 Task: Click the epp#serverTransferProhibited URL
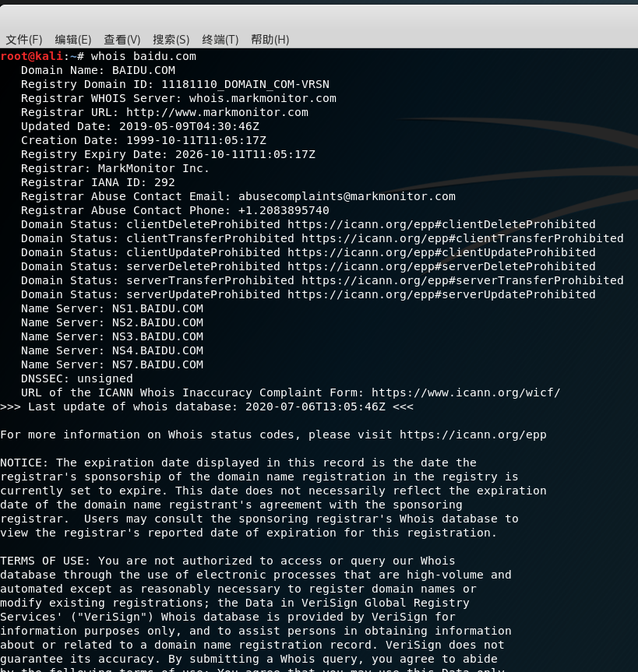click(462, 281)
